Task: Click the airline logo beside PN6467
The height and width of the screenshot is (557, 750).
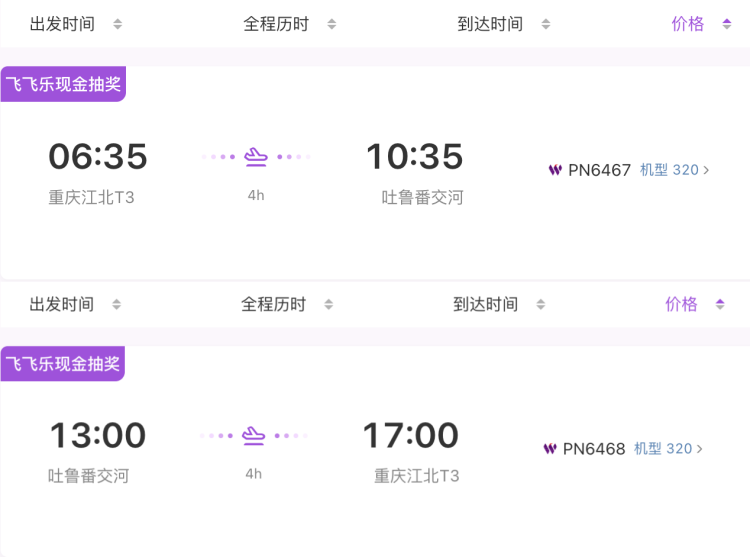Action: [x=555, y=170]
